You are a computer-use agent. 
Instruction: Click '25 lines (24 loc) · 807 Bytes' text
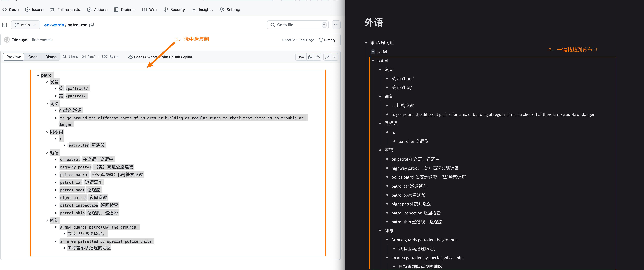[91, 57]
